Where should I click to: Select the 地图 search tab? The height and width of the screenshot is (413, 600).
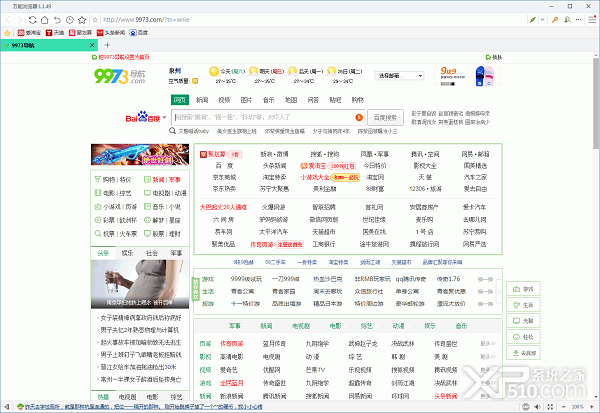pyautogui.click(x=291, y=100)
